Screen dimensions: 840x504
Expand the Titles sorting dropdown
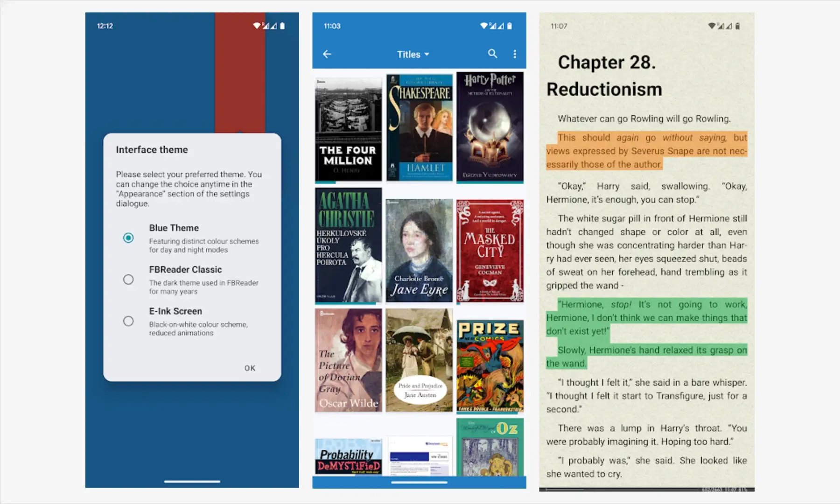point(413,55)
